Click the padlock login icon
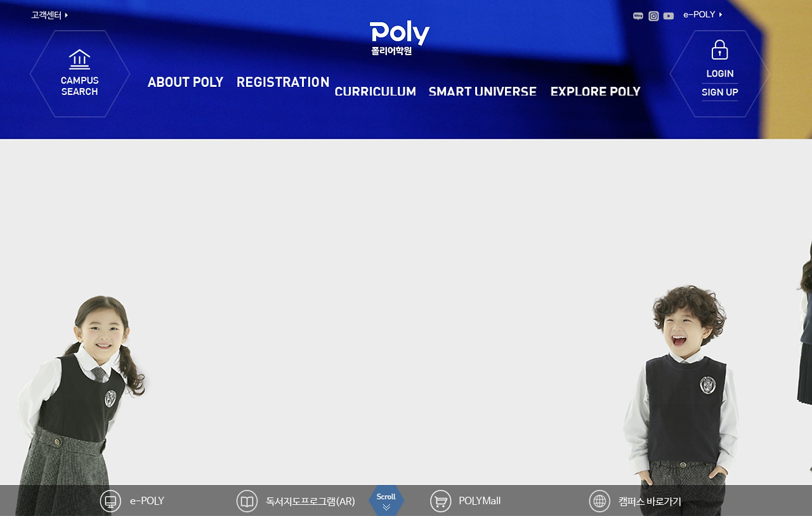The width and height of the screenshot is (812, 516). coord(719,49)
